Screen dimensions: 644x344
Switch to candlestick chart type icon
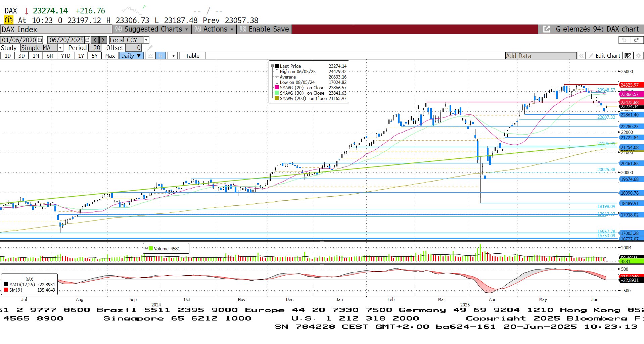tap(161, 56)
